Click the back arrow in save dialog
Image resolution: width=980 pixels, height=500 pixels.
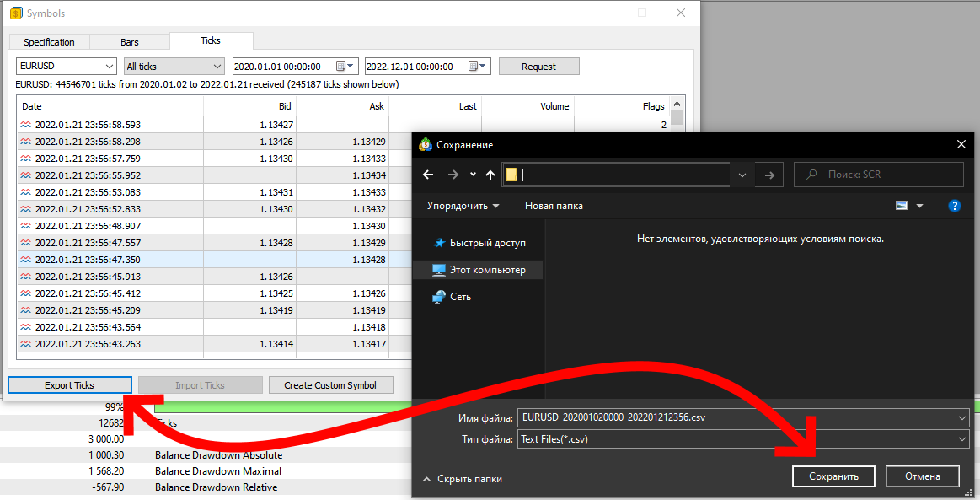coord(428,175)
